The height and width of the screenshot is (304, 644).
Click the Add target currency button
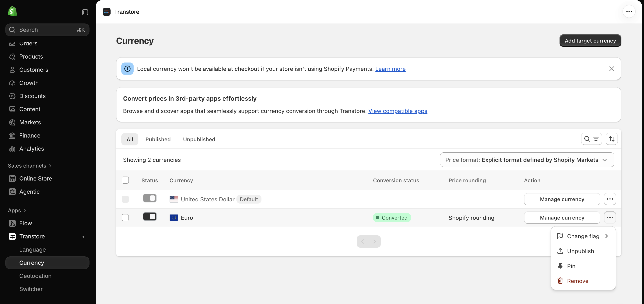coord(590,41)
